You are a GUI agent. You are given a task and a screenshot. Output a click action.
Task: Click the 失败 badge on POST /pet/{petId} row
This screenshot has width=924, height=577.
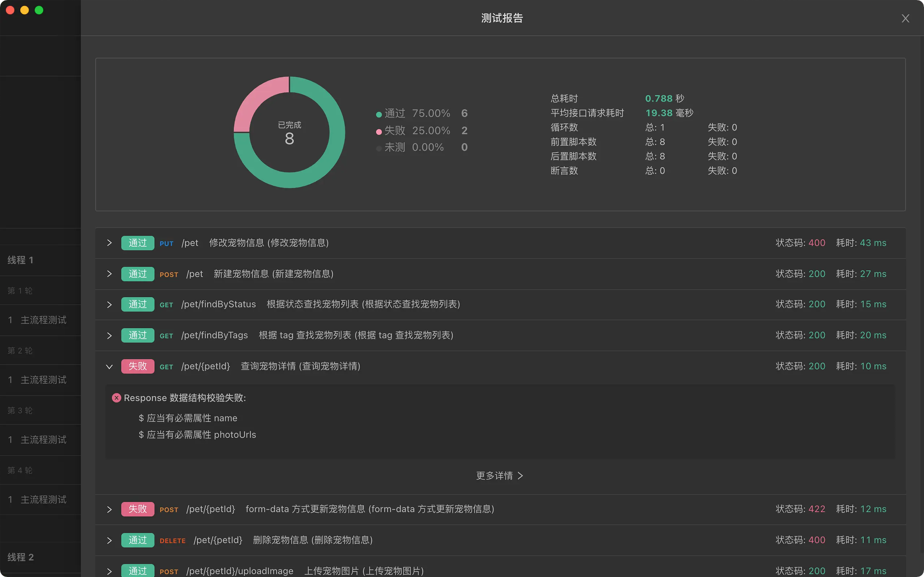[138, 509]
